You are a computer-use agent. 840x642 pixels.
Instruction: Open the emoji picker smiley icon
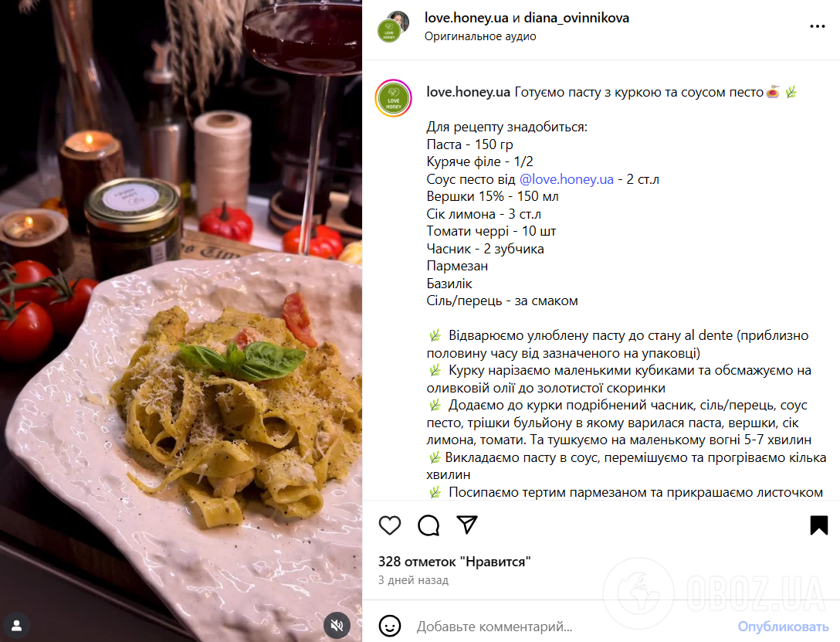pos(389,626)
